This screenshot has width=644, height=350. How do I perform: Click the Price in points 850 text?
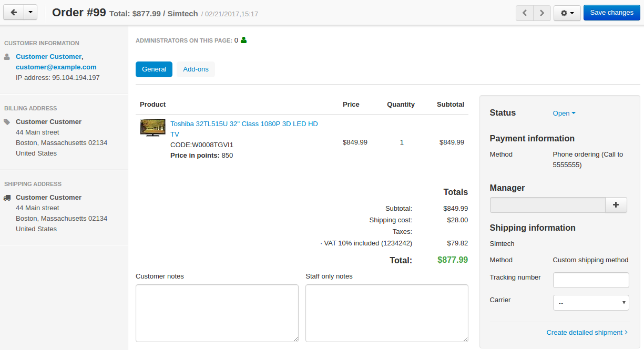tap(201, 155)
